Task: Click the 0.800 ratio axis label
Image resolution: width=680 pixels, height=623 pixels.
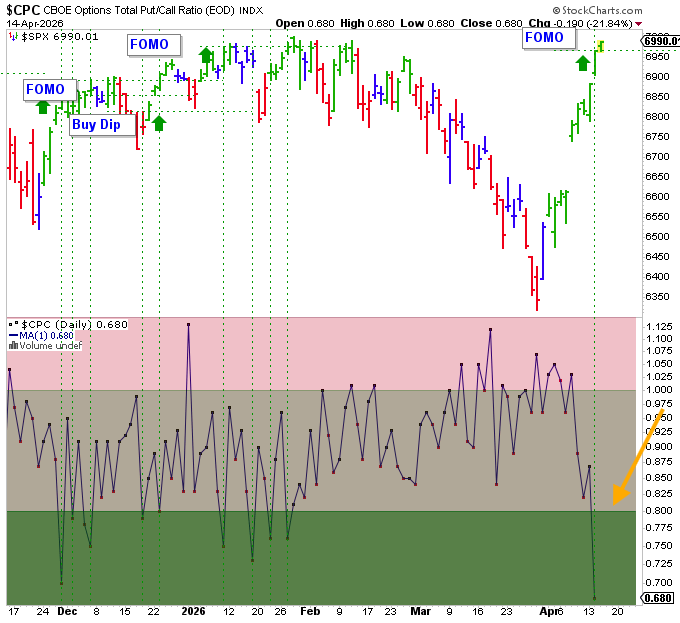Action: [x=659, y=511]
